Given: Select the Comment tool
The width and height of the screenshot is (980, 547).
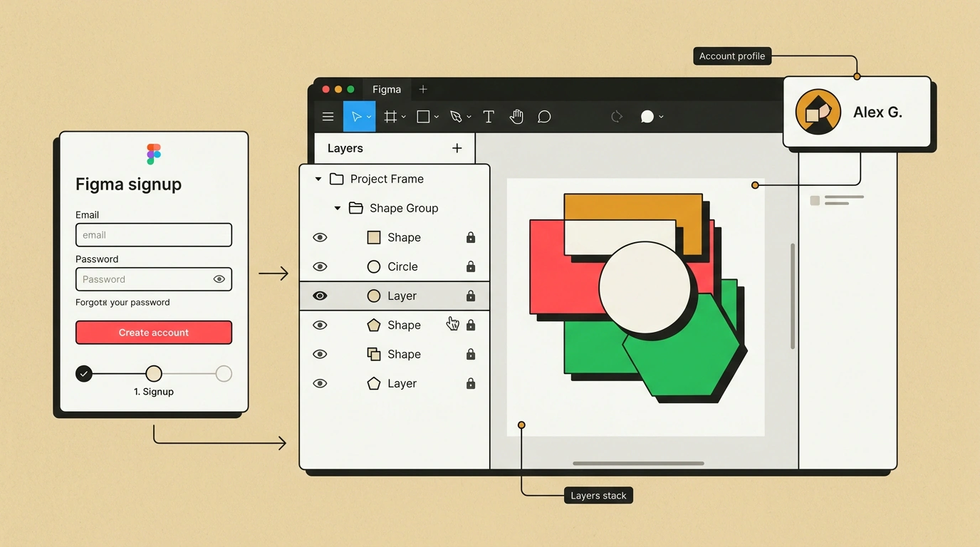Looking at the screenshot, I should (x=544, y=117).
